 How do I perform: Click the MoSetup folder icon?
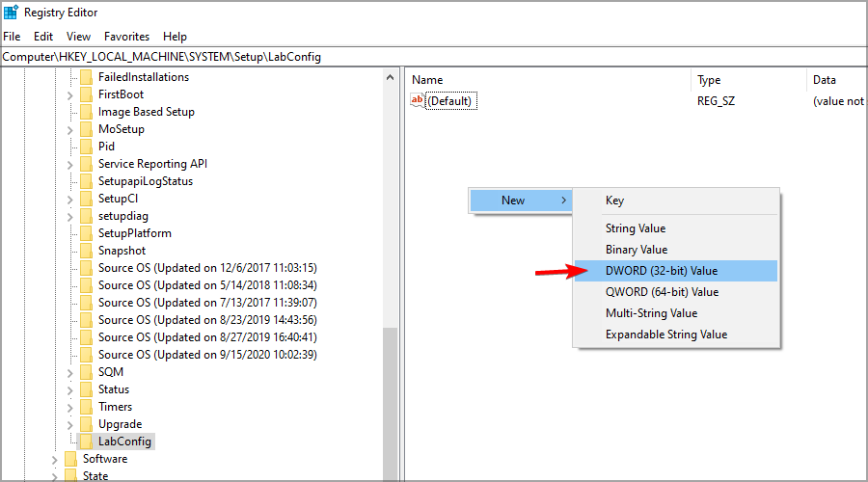coord(86,129)
